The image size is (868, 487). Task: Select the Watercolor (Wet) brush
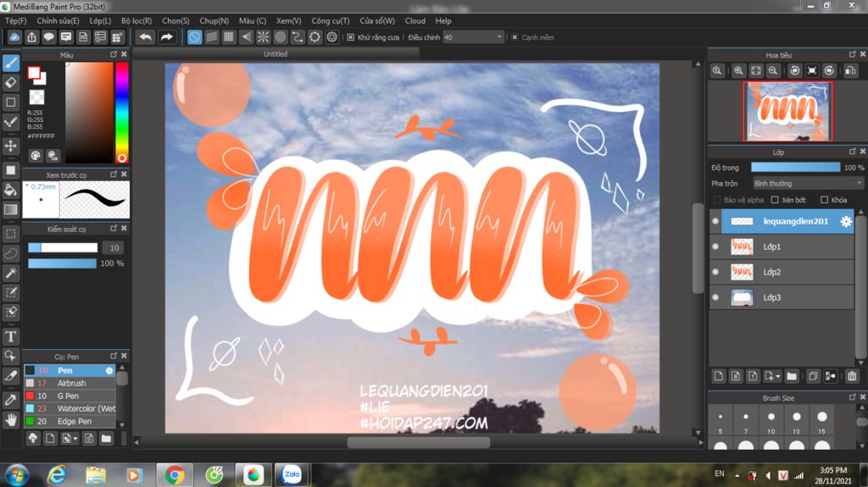(70, 408)
